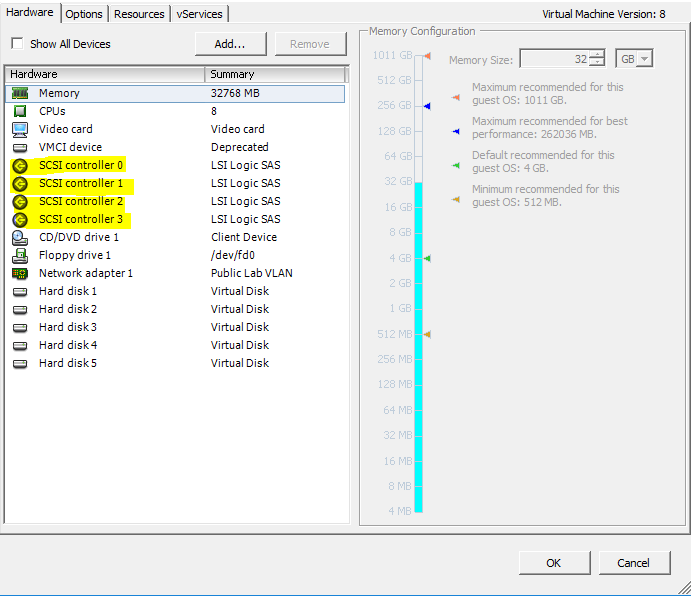Viewport: 691px width, 596px height.
Task: Click the SCSI controller 0 icon
Action: tap(20, 166)
